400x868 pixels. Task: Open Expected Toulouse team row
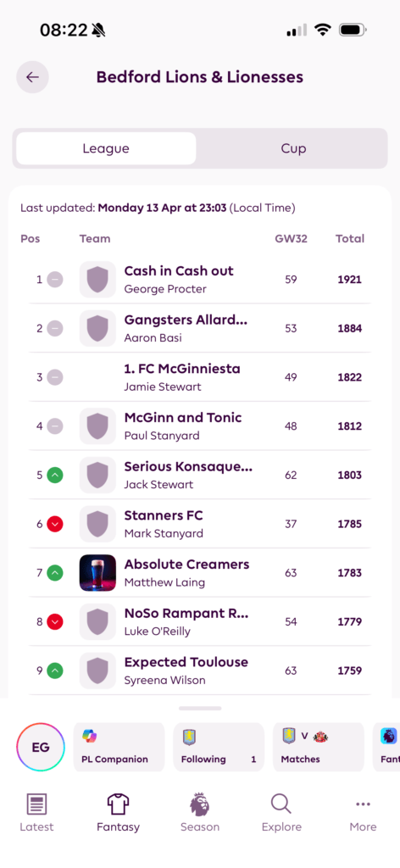pyautogui.click(x=200, y=670)
